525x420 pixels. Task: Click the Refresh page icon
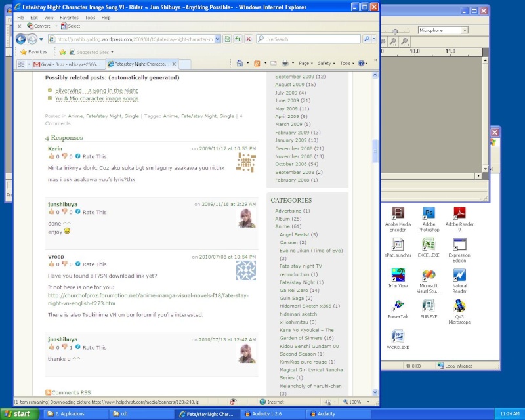coord(238,39)
